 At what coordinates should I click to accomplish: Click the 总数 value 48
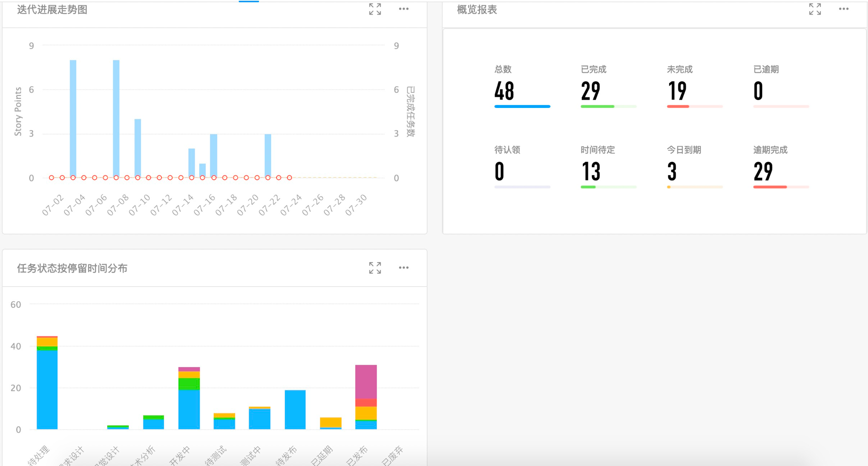point(504,91)
